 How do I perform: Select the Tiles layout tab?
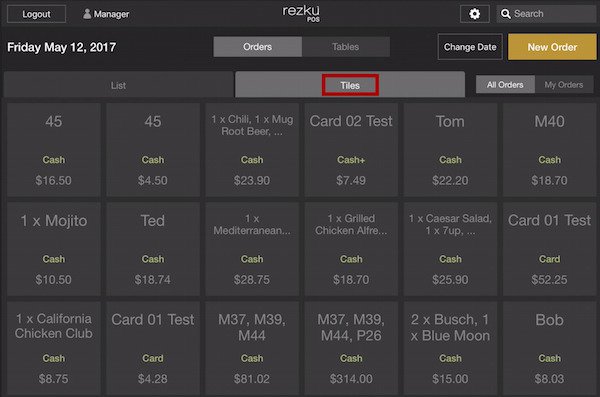(x=350, y=85)
